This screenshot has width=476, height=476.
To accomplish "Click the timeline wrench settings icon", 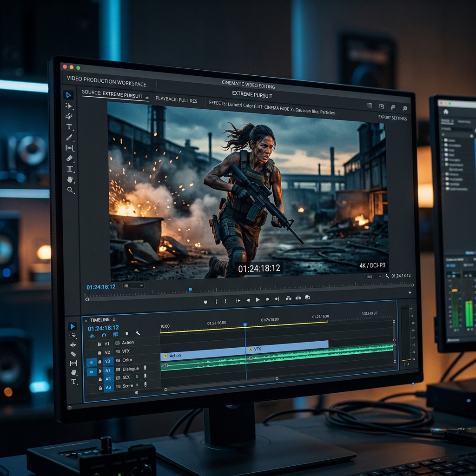I will 138,333.
